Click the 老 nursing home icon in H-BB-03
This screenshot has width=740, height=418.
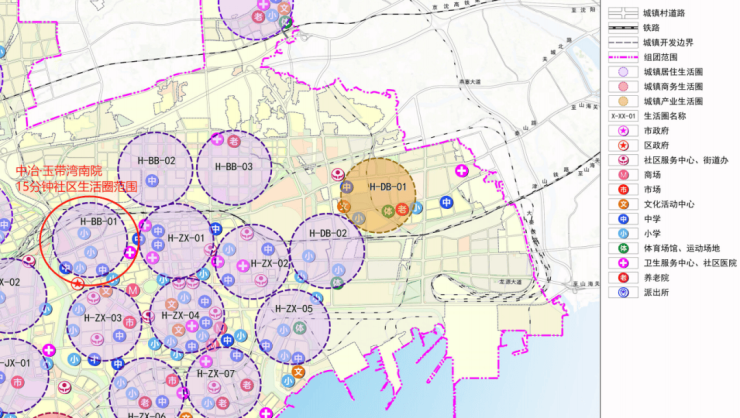click(233, 141)
